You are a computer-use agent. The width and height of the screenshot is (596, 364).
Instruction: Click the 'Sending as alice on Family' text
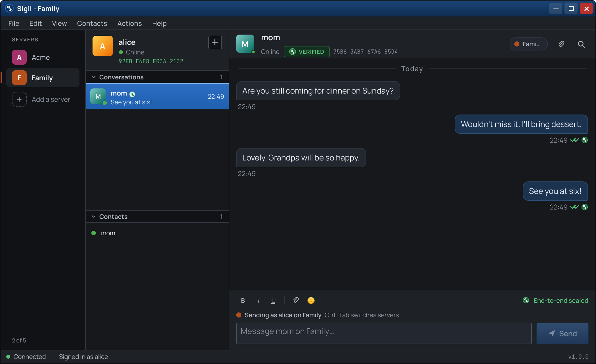(283, 315)
